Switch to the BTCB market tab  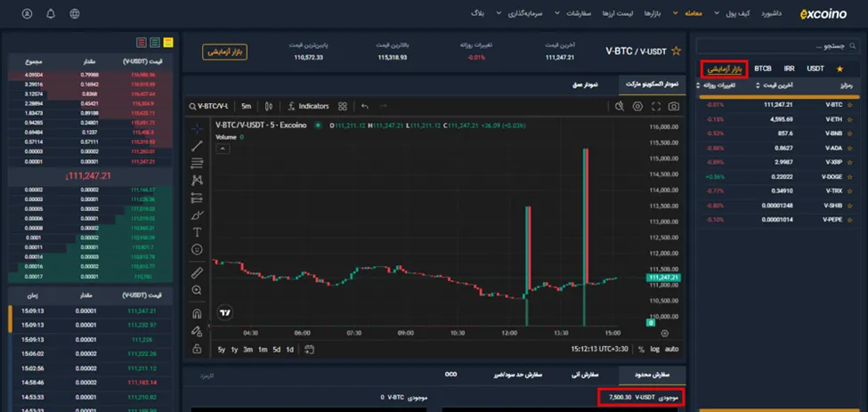coord(763,69)
